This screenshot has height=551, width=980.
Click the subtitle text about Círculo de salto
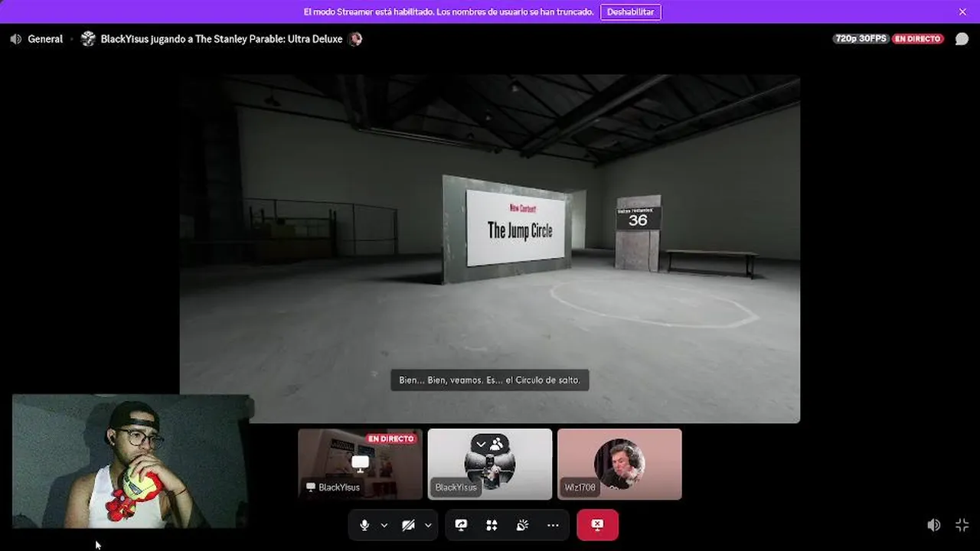click(x=490, y=380)
